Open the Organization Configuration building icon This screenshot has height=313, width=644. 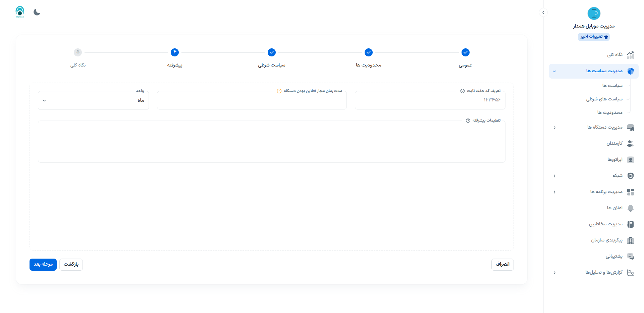click(x=630, y=240)
